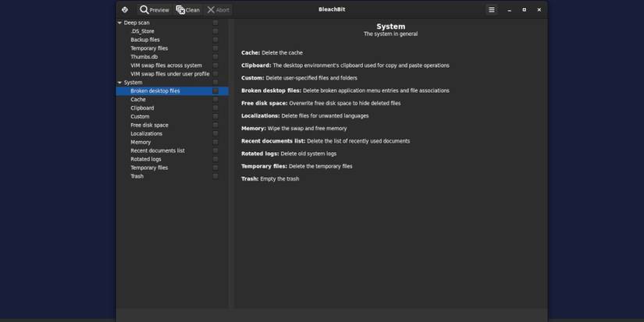Toggle the System group checkbox
644x322 pixels.
[x=215, y=83]
